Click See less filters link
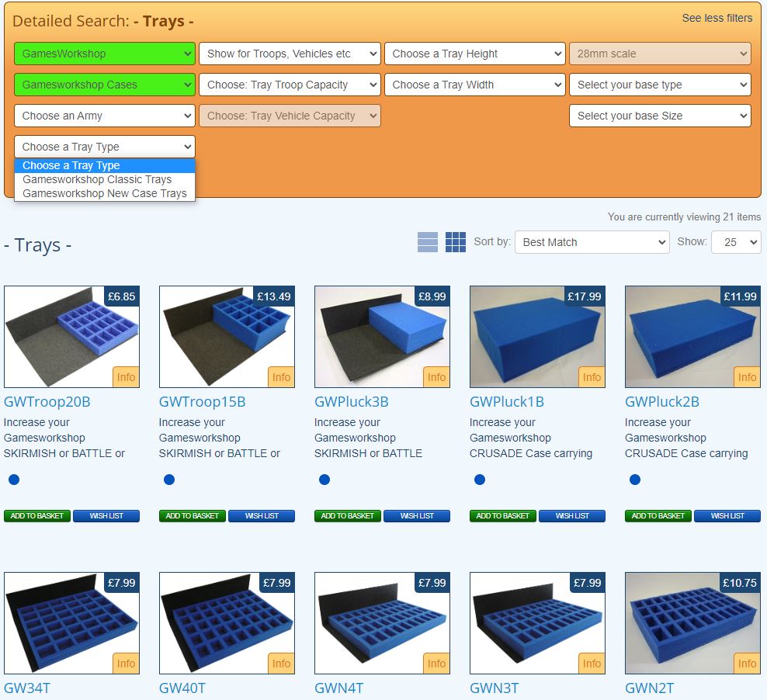Image resolution: width=767 pixels, height=700 pixels. point(717,18)
